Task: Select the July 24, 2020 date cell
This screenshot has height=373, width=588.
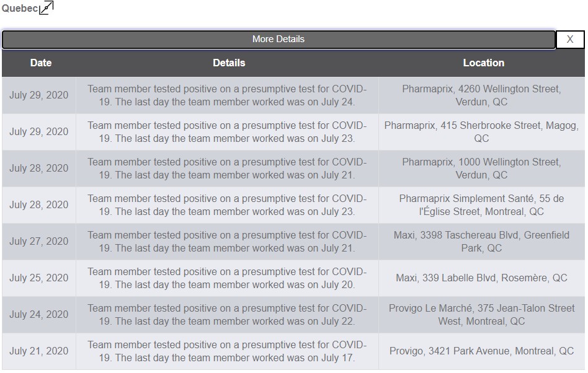Action: (x=39, y=315)
